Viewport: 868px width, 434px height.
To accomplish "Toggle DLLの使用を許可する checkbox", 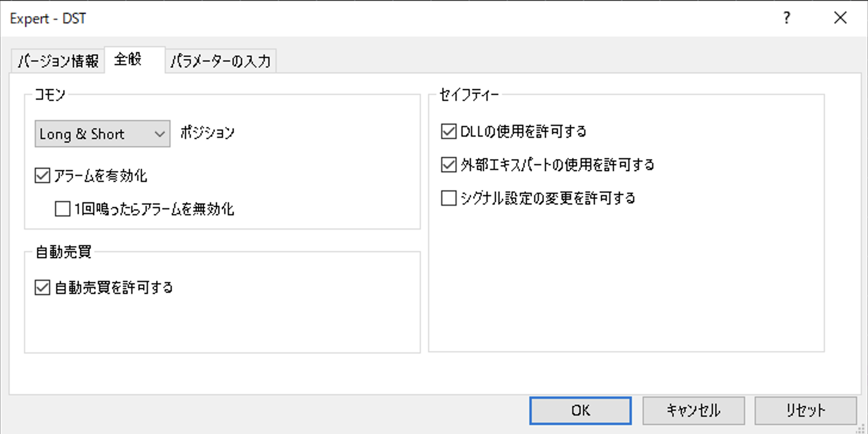I will click(x=448, y=131).
